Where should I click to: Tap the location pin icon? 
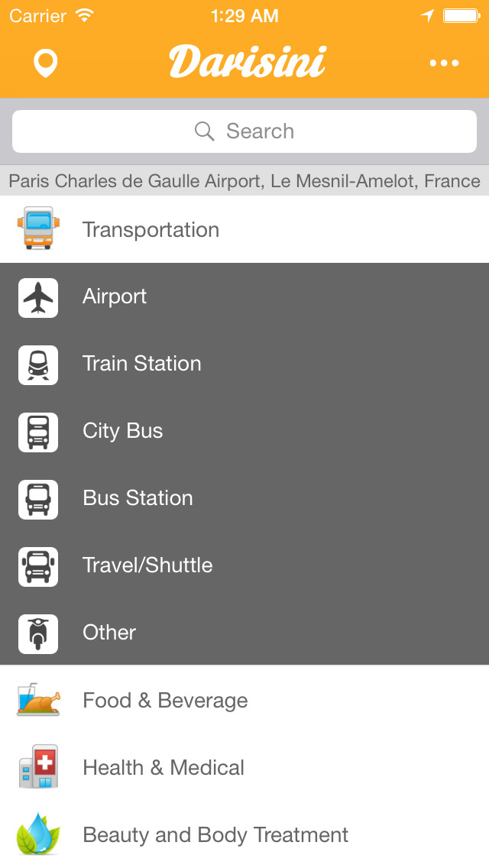[46, 63]
